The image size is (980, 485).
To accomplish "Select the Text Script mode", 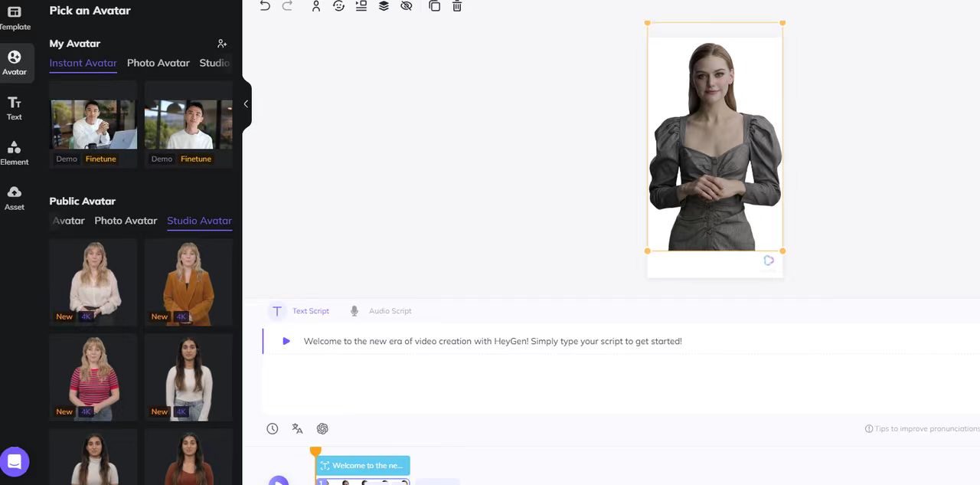I will click(299, 311).
